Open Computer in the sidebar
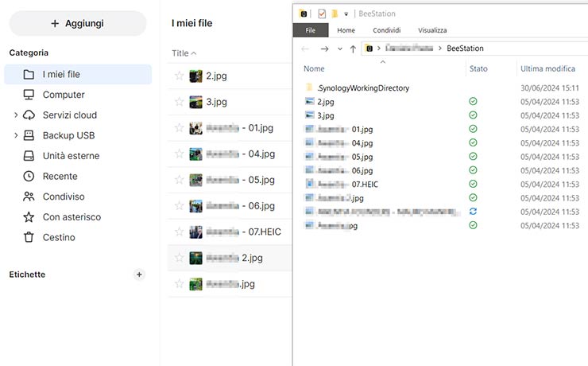This screenshot has height=366, width=588. pyautogui.click(x=64, y=95)
